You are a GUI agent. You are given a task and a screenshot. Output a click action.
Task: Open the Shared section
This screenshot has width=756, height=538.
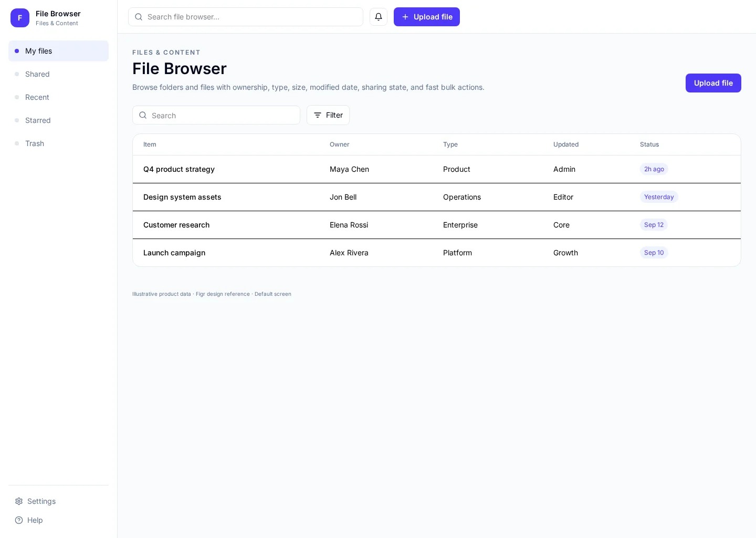click(x=58, y=74)
